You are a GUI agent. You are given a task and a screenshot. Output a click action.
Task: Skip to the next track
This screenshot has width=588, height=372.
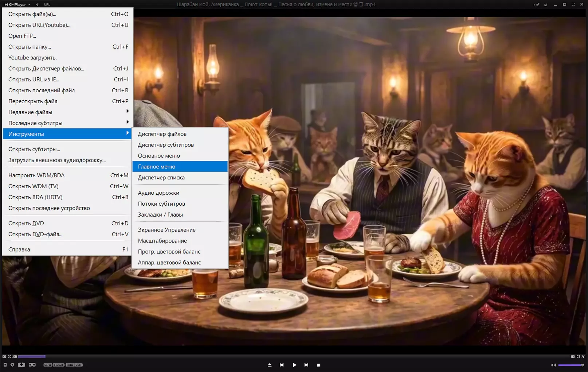(x=306, y=365)
